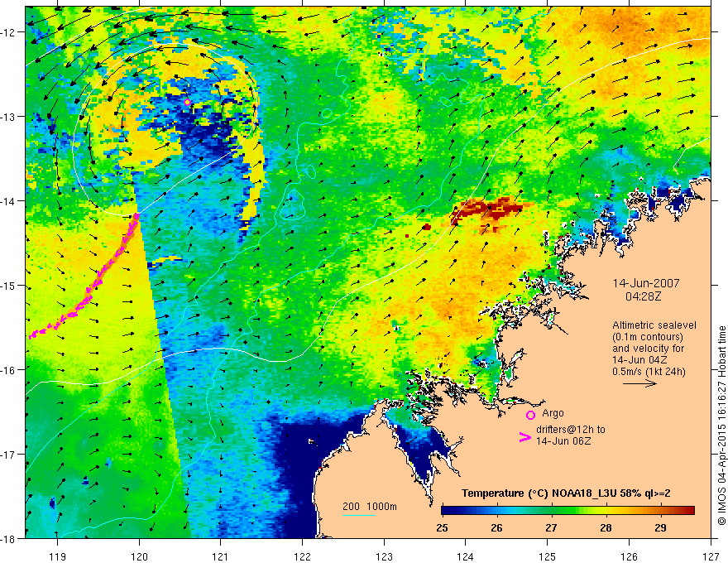Screen dimensions: 728x563
Task: Click the -15 latitude axis label
Action: coord(8,285)
